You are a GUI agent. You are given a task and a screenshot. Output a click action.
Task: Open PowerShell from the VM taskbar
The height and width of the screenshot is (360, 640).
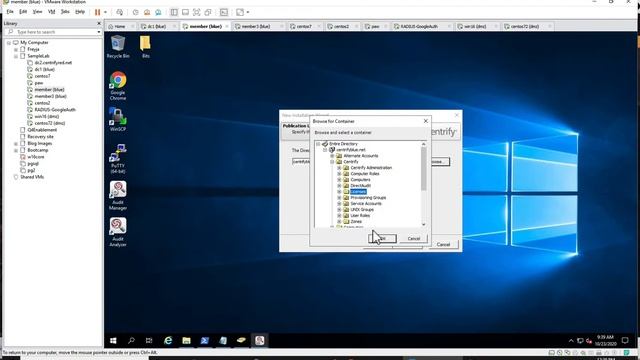click(204, 340)
